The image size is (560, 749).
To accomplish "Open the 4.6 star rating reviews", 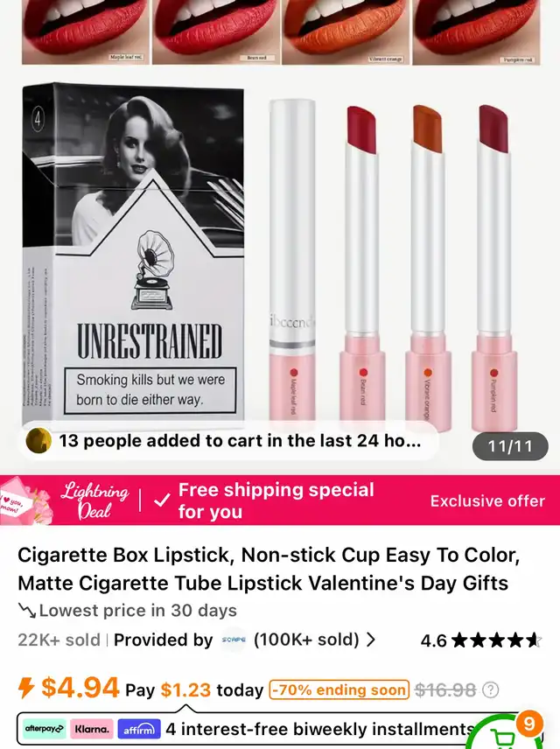I will pos(480,640).
